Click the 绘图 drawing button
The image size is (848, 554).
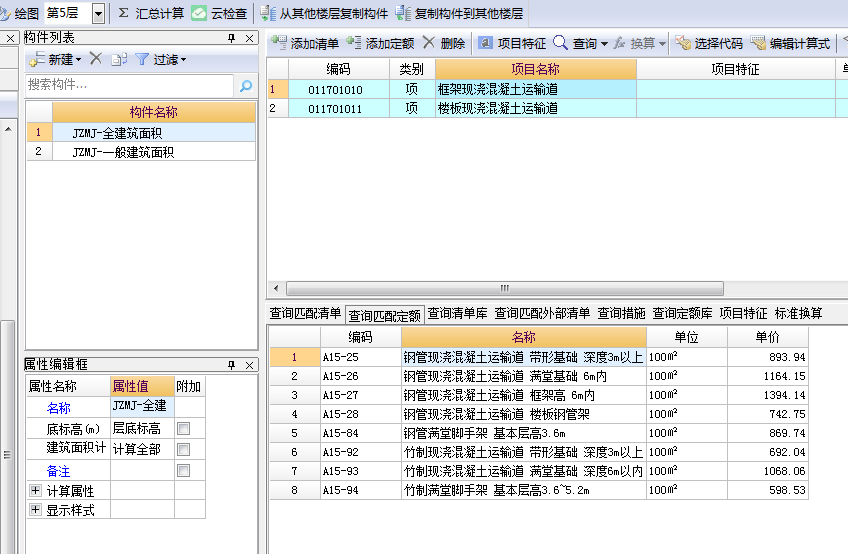click(x=19, y=13)
